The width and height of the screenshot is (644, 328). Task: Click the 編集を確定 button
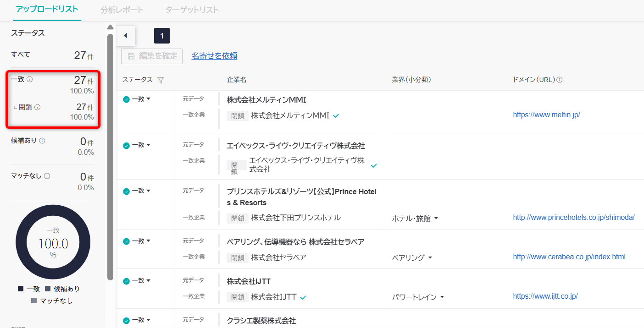(x=152, y=56)
